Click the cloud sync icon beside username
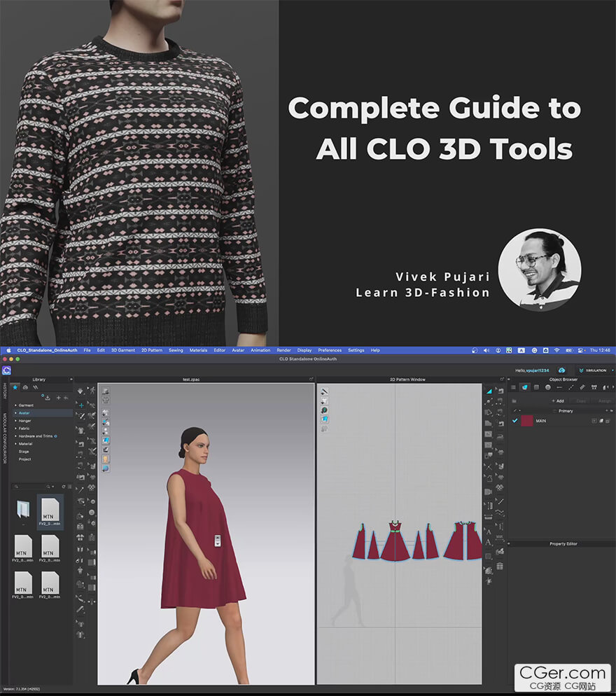Screen dimensions: 616x696 (561, 370)
